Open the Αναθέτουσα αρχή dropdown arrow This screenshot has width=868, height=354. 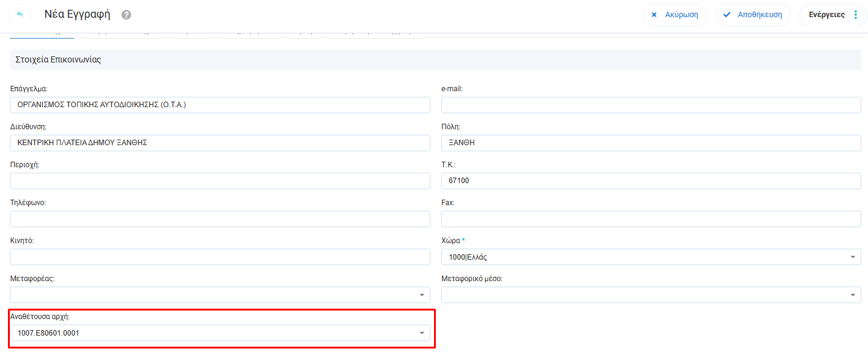click(422, 333)
